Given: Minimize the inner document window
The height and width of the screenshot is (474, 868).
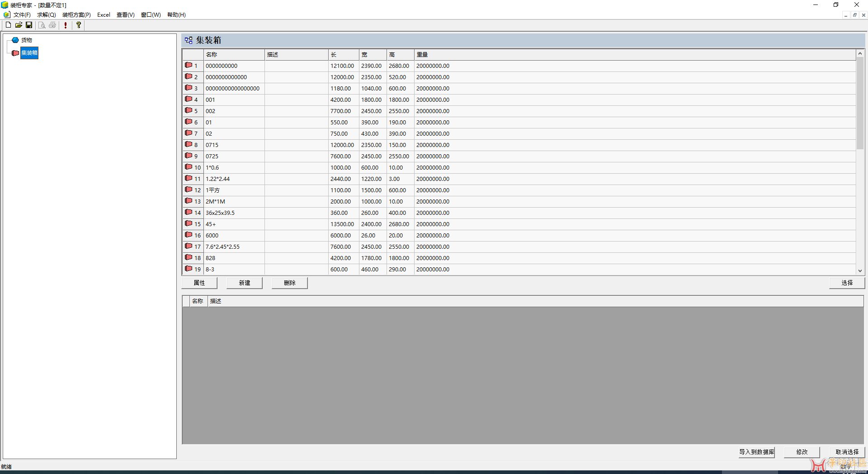Looking at the screenshot, I should (x=845, y=15).
